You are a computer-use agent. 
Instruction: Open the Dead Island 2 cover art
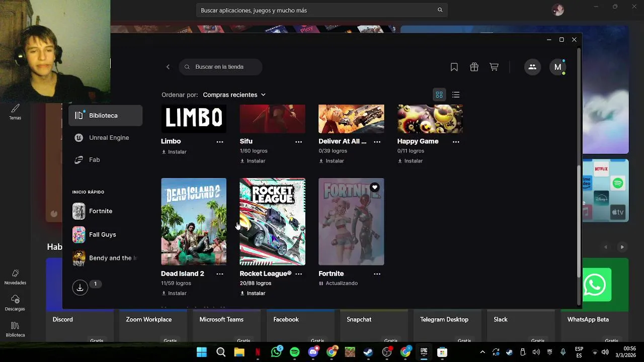click(x=194, y=221)
